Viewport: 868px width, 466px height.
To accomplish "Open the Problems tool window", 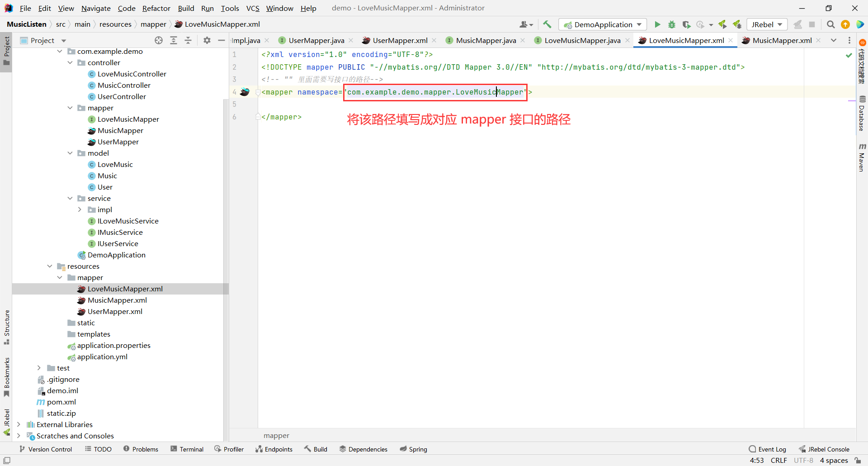I will 141,449.
